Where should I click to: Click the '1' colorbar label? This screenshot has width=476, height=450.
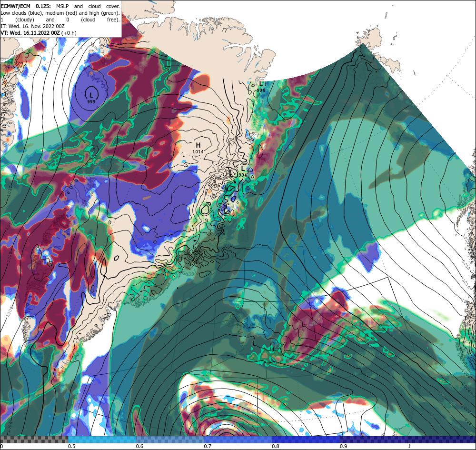(409, 446)
